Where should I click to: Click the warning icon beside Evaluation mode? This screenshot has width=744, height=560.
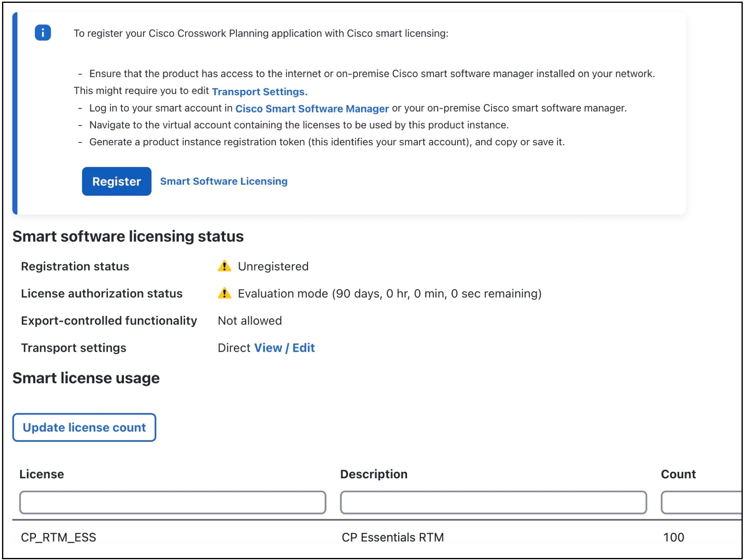pyautogui.click(x=224, y=294)
